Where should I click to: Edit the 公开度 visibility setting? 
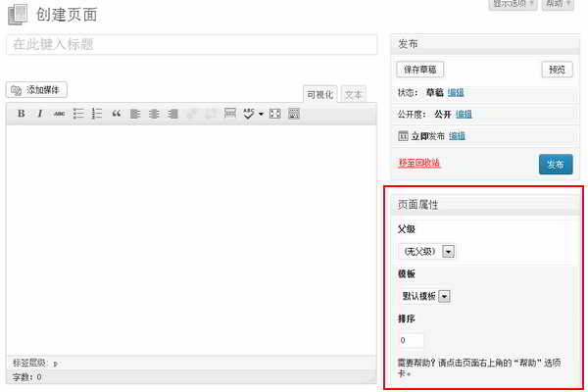[464, 114]
